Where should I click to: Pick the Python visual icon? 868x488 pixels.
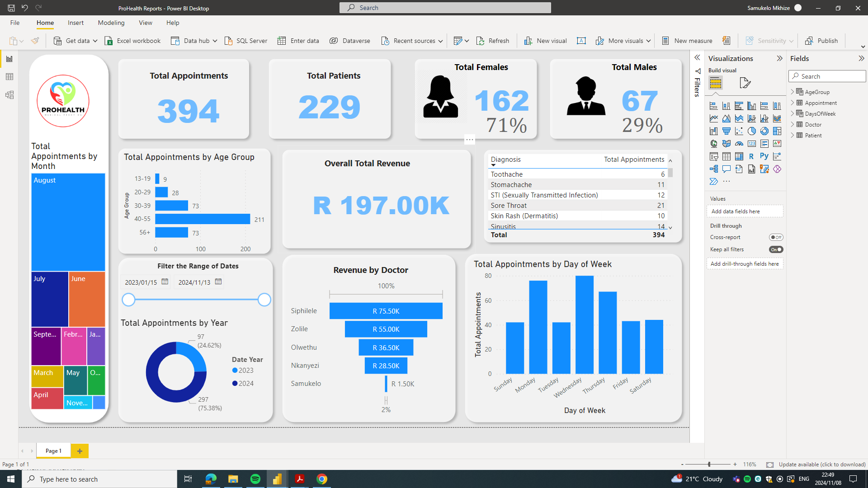(764, 156)
